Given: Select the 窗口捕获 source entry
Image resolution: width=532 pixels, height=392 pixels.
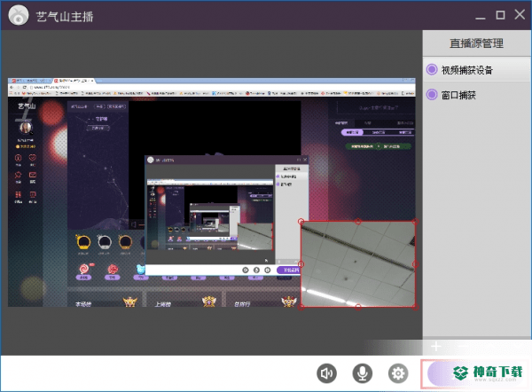Looking at the screenshot, I should point(477,94).
